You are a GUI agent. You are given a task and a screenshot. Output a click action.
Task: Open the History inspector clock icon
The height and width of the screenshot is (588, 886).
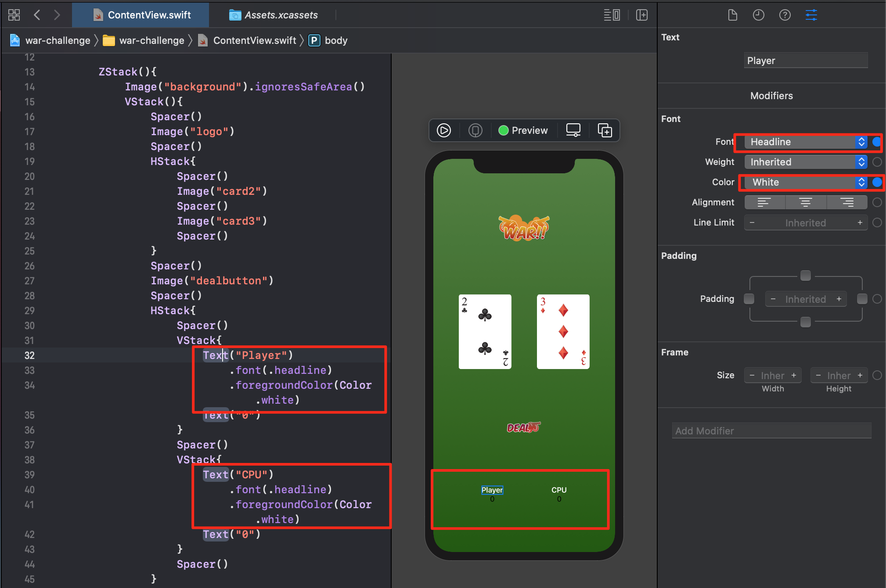tap(758, 15)
